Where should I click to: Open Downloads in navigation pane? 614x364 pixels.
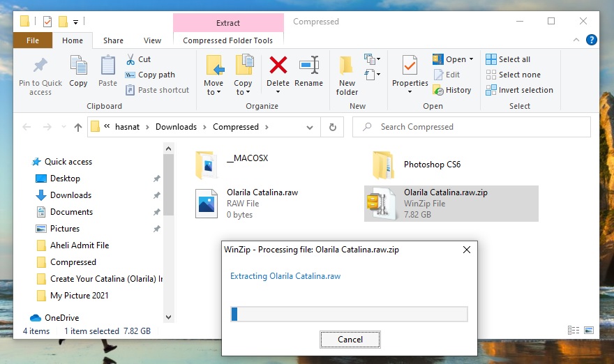70,195
